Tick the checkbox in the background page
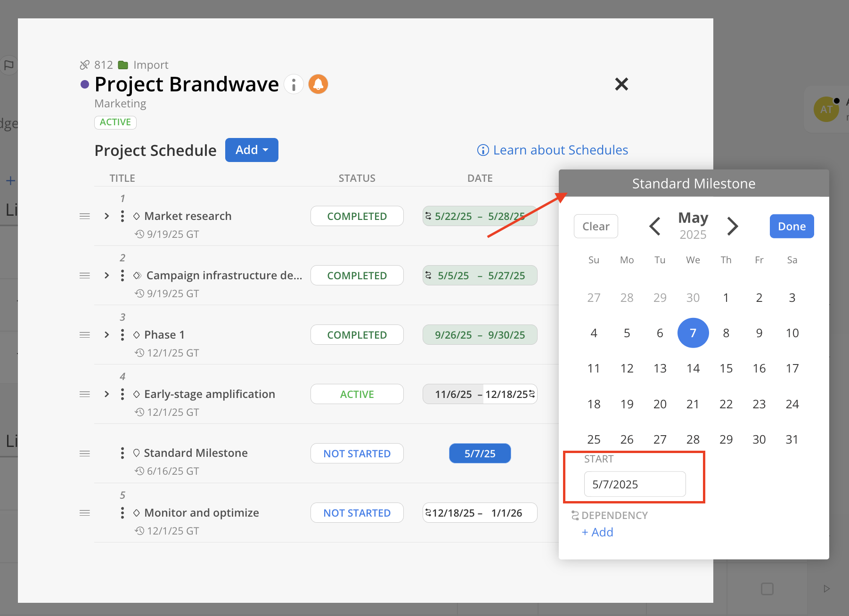Viewport: 849px width, 616px height. coord(767,589)
